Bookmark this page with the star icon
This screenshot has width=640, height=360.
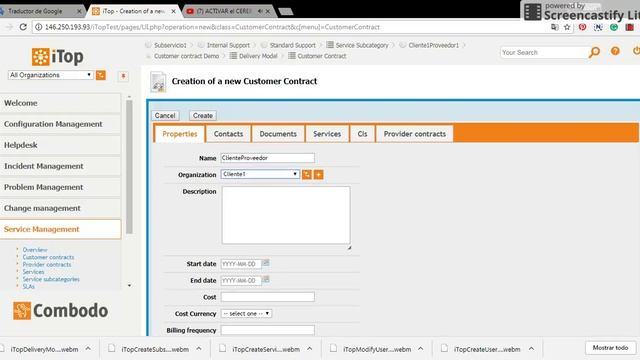click(567, 27)
